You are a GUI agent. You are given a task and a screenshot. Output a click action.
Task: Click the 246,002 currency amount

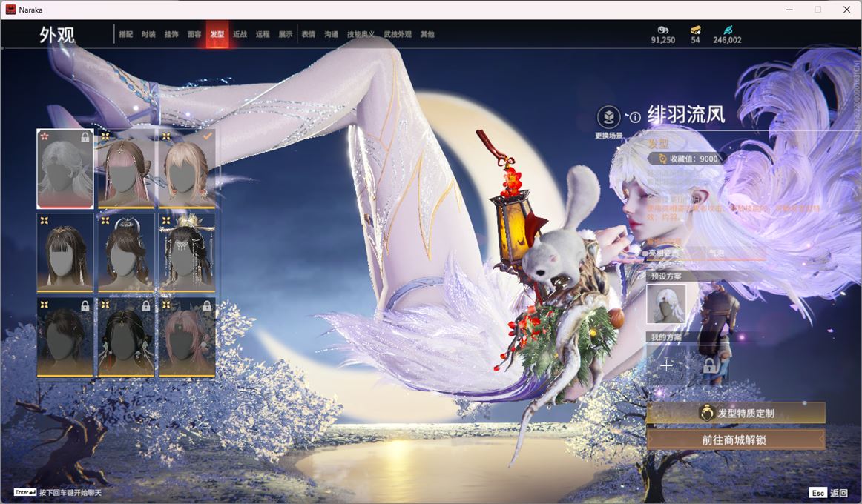click(727, 40)
